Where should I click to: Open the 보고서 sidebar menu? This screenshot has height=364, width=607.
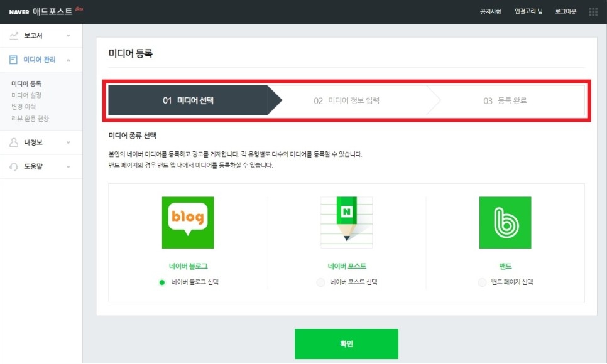pos(41,36)
